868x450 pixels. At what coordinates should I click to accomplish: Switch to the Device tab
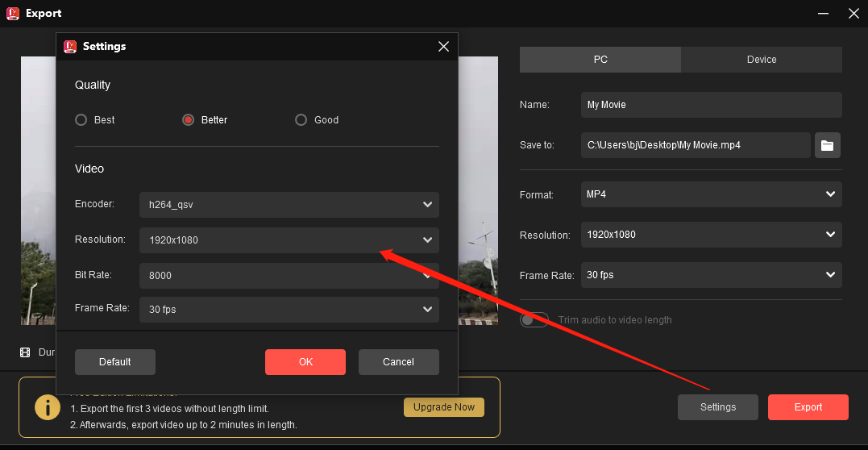(x=762, y=60)
